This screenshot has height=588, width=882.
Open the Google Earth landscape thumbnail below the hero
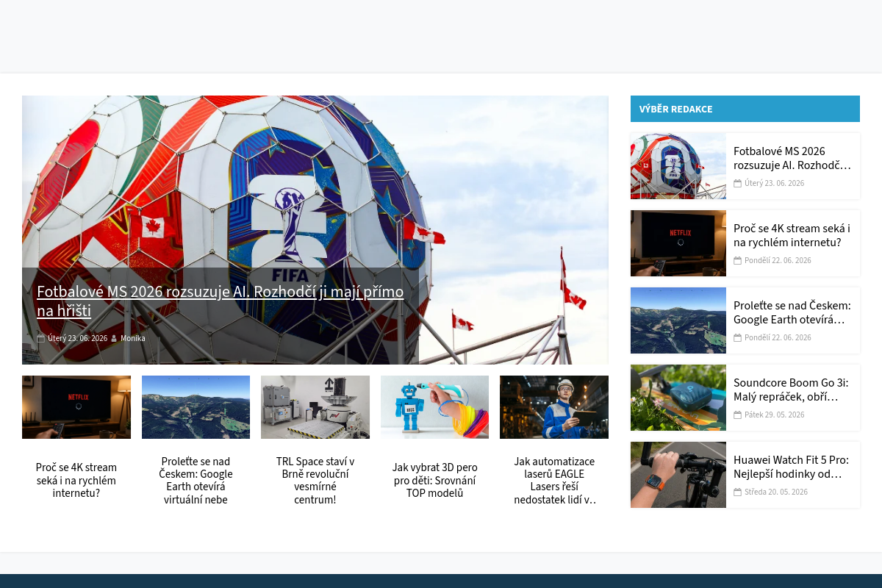196,407
